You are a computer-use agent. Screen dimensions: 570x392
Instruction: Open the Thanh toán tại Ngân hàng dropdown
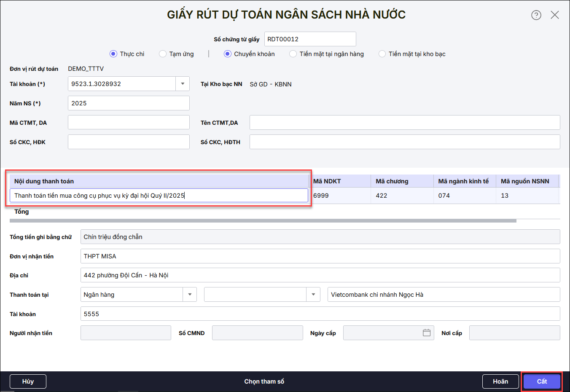(190, 295)
